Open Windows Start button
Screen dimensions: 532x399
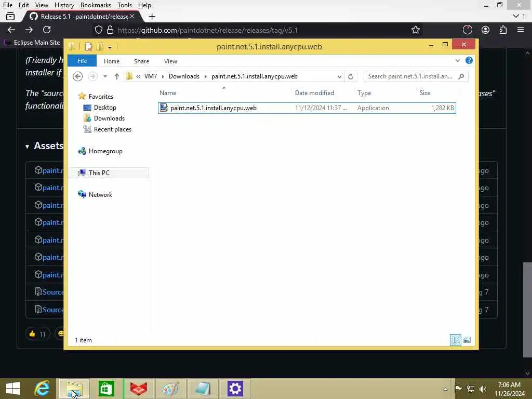point(13,389)
